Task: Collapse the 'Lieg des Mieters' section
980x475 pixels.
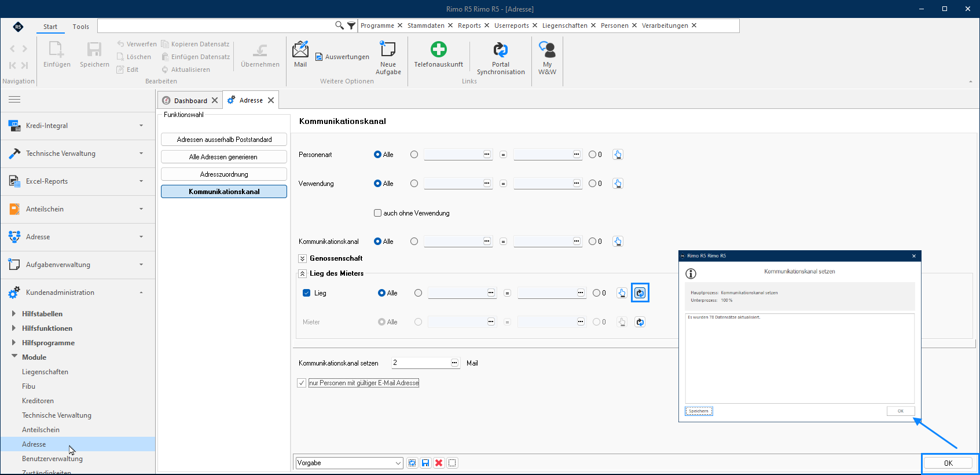Action: click(x=302, y=273)
